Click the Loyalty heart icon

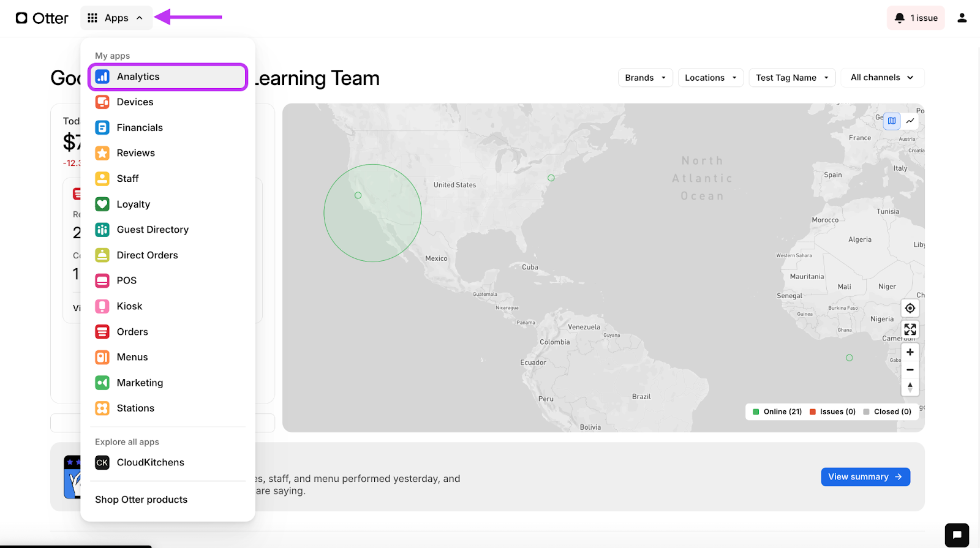102,204
